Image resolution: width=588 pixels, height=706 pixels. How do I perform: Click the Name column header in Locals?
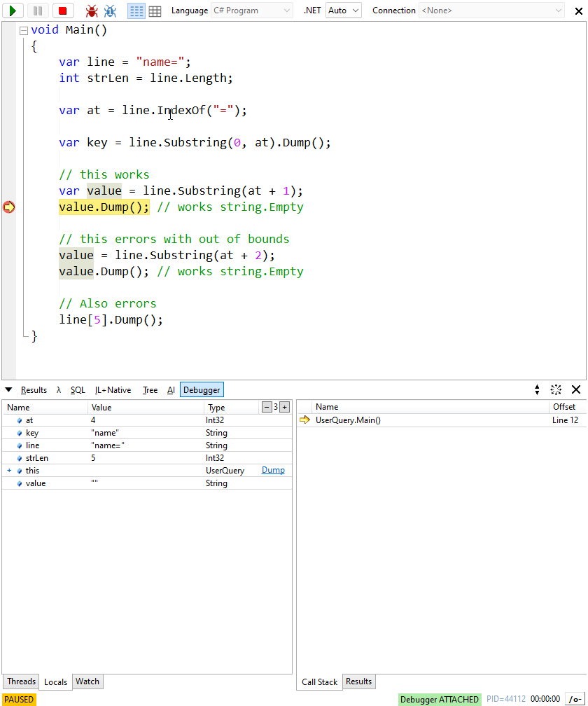45,408
